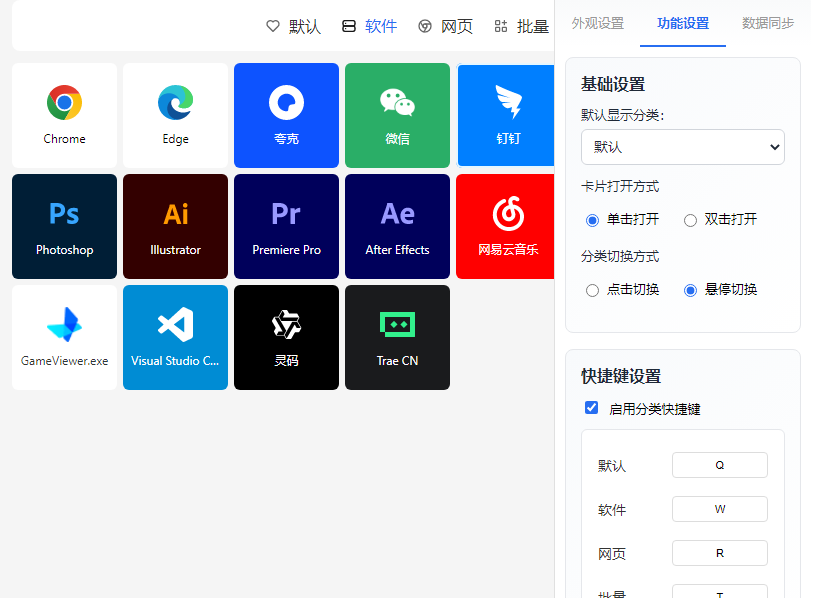Click the 软件 shortcut key field showing W
Image resolution: width=814 pixels, height=598 pixels.
pos(719,509)
